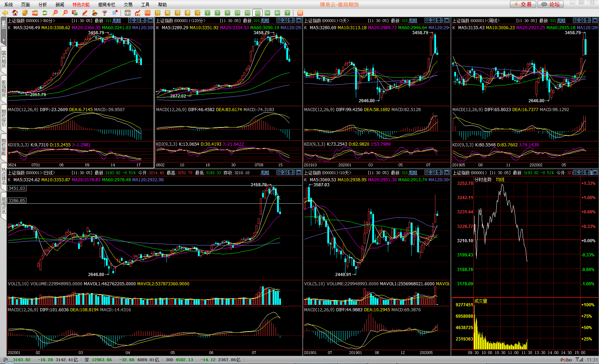Switch to the 2hr period button

click(x=267, y=13)
